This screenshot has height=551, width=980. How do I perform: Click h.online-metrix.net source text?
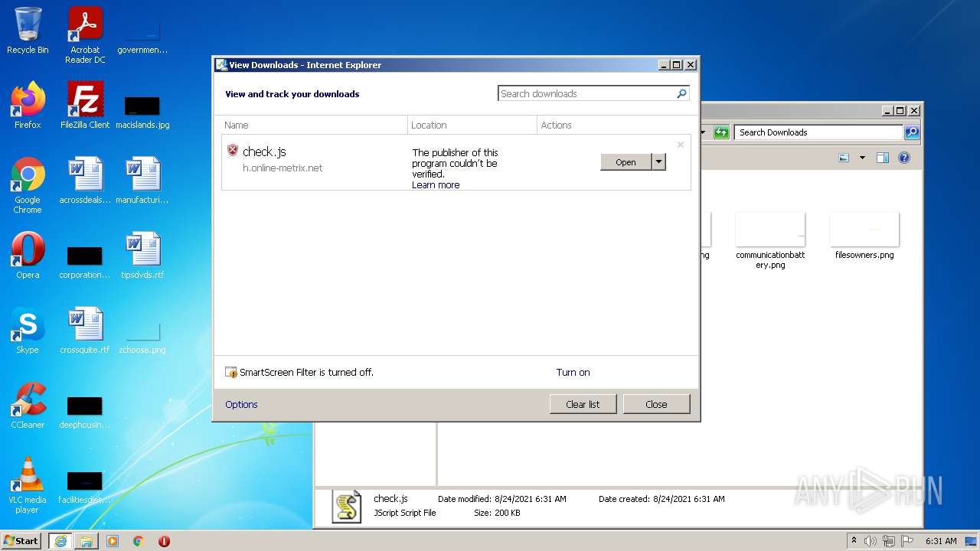pos(283,168)
